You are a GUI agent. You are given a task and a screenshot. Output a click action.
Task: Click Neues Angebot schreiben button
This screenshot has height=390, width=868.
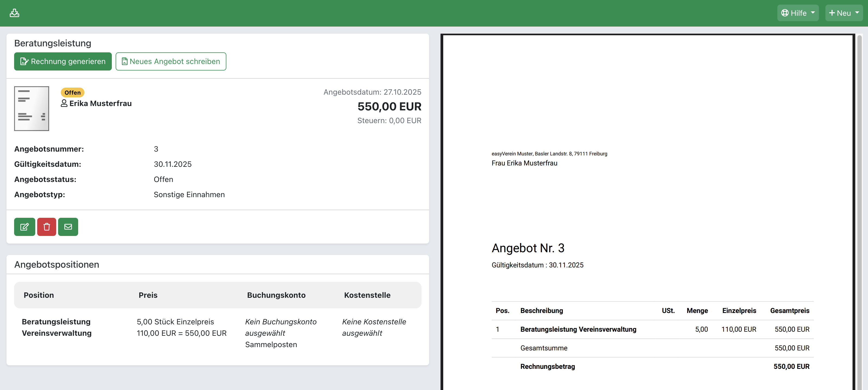pyautogui.click(x=171, y=61)
